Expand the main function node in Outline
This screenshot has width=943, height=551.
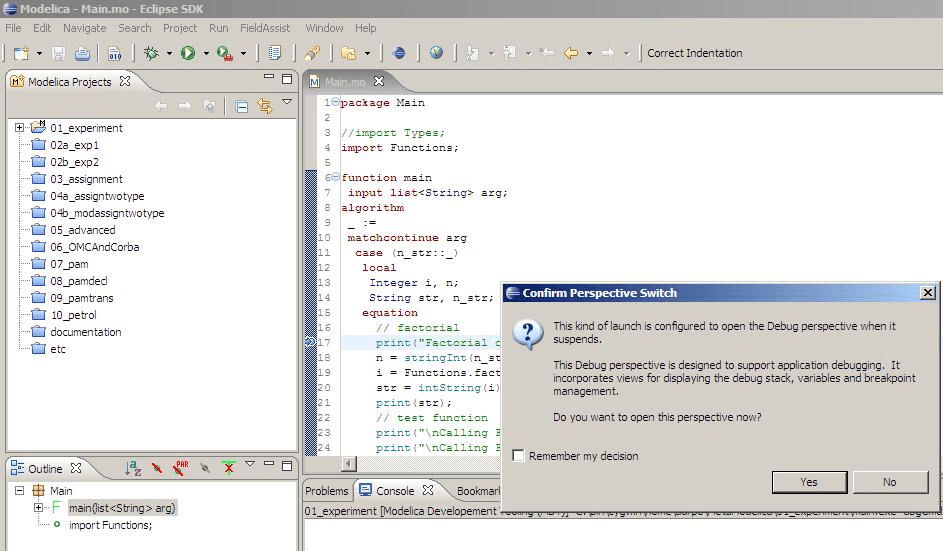click(38, 508)
